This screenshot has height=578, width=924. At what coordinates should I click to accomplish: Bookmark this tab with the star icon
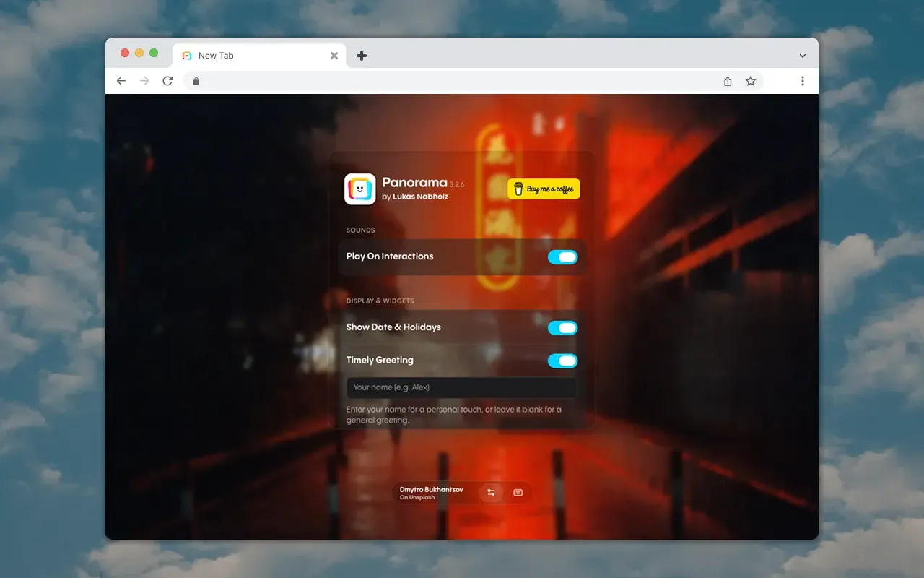pyautogui.click(x=751, y=81)
